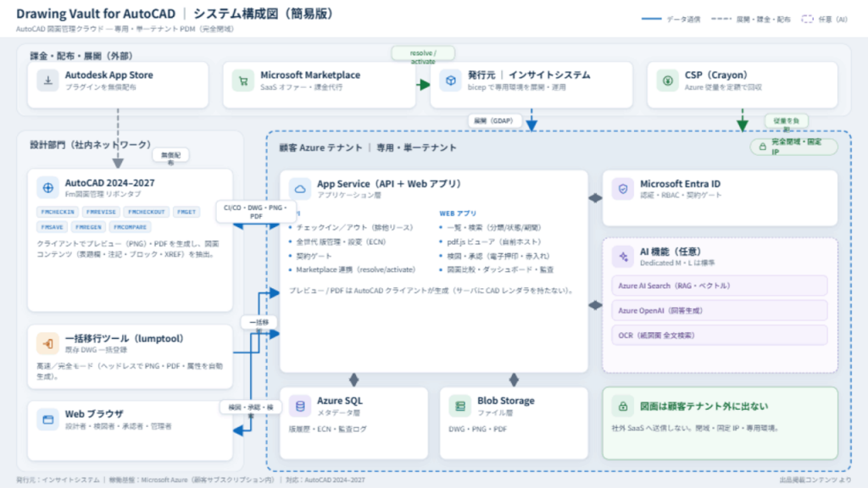Click the yen coin icon beside CSP (Crayon)
The width and height of the screenshot is (868, 488).
tap(668, 80)
